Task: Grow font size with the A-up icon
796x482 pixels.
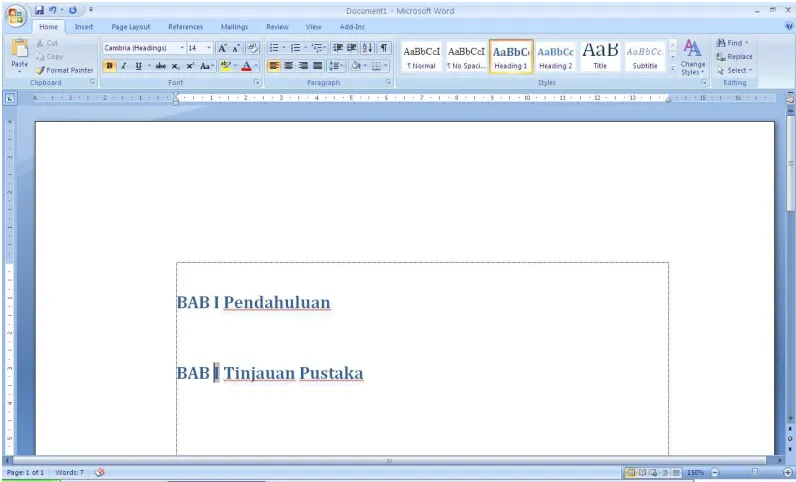Action: [x=222, y=48]
